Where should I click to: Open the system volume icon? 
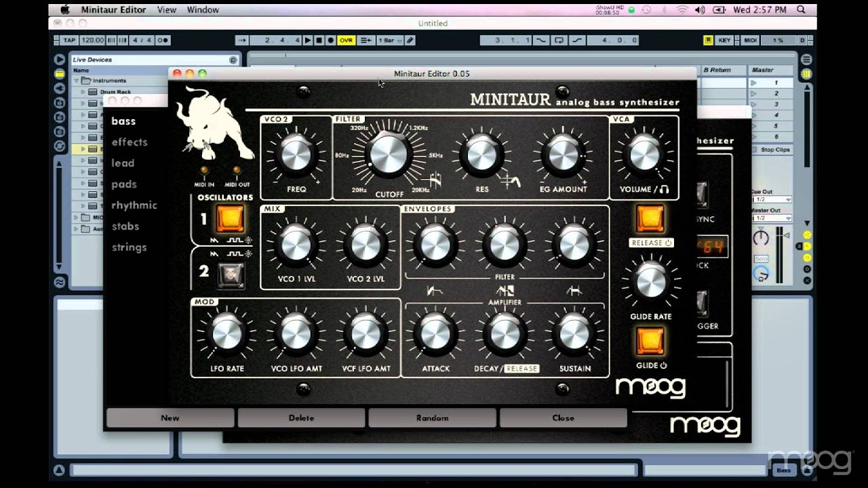701,9
